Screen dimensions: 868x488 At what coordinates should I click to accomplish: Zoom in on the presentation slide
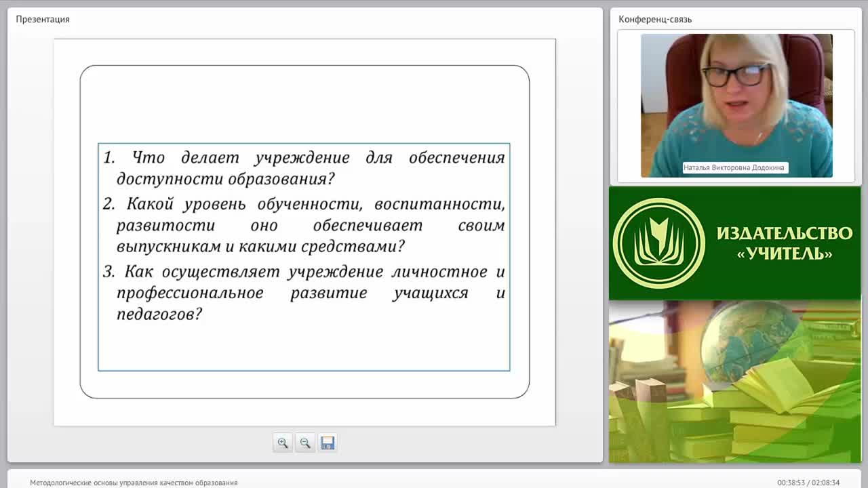(283, 443)
